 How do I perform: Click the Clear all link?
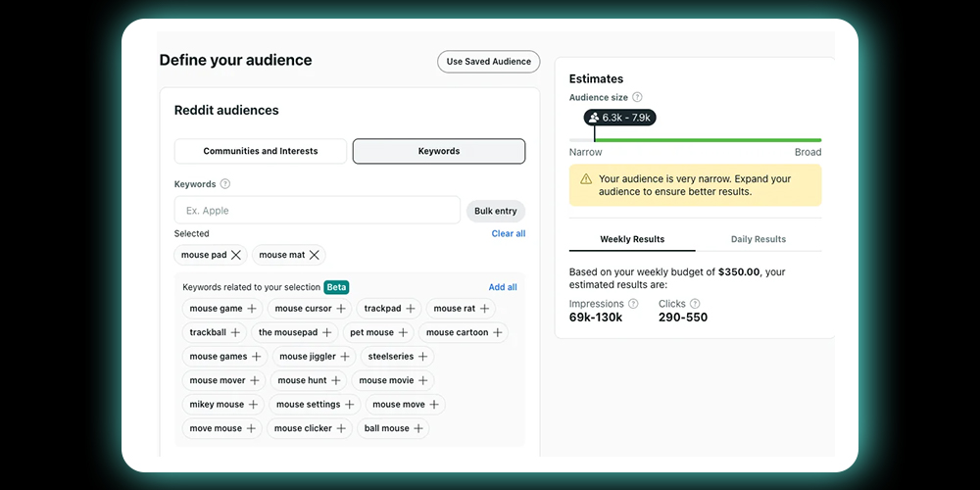[508, 233]
